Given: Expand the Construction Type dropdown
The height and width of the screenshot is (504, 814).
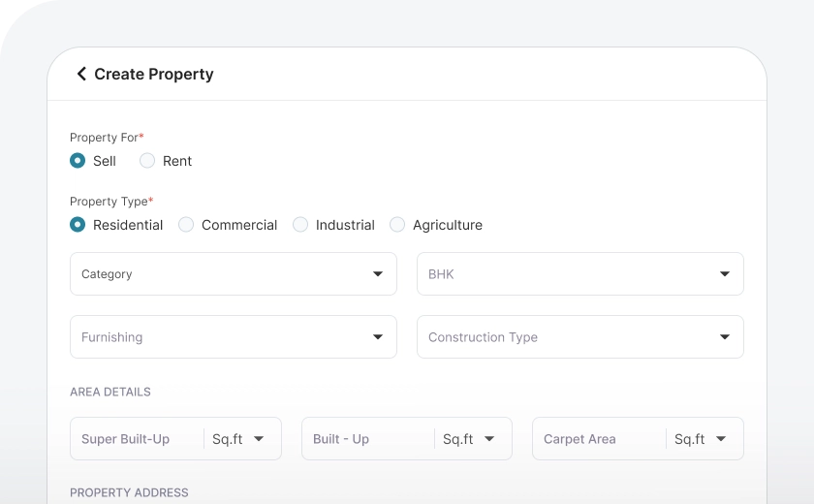Looking at the screenshot, I should (x=579, y=337).
